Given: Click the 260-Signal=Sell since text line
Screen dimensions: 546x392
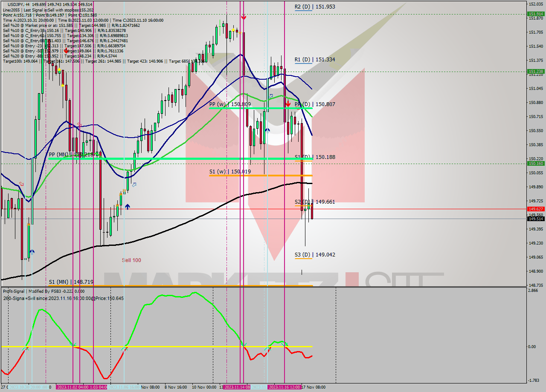Looking at the screenshot, I should tap(63, 298).
